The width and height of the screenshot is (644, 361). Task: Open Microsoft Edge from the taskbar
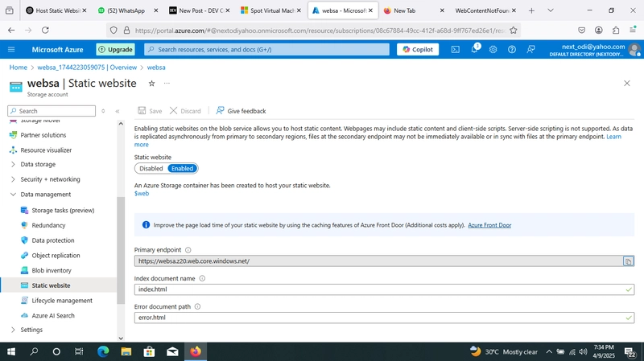point(103,351)
